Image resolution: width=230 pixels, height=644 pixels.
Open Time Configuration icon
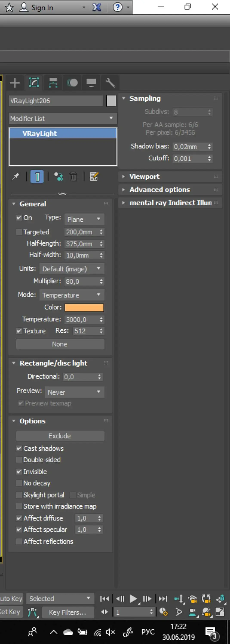[x=163, y=612]
